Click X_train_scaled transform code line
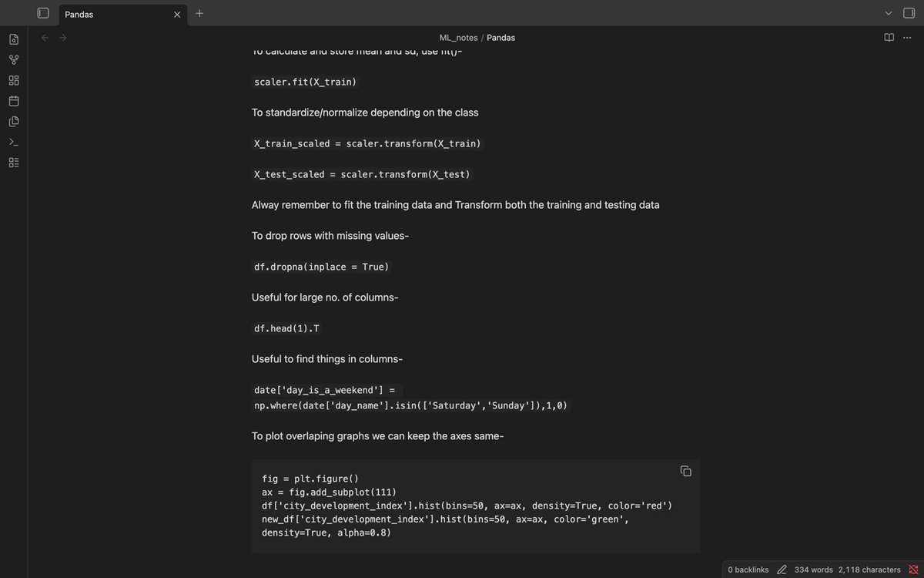The image size is (924, 578). (x=367, y=143)
